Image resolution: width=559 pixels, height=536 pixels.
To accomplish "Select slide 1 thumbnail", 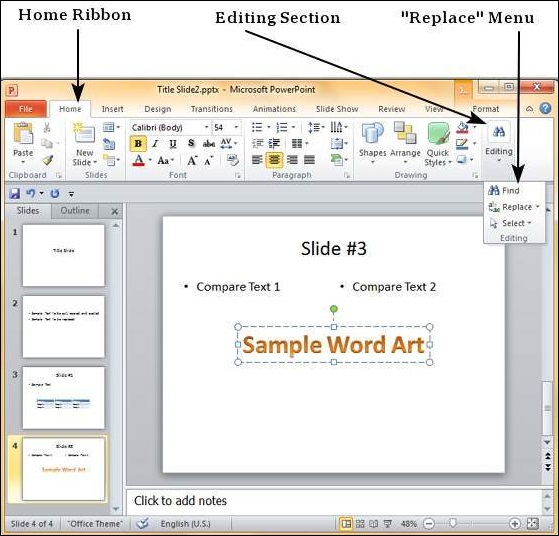I will [63, 255].
